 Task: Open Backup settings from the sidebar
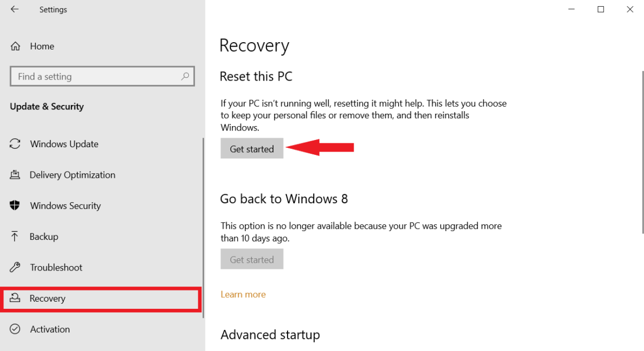[43, 236]
